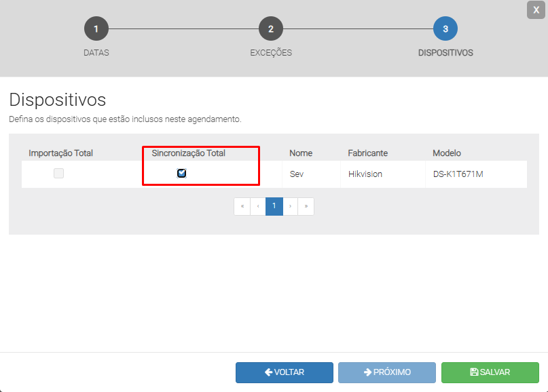Click the step 2 circle

tap(271, 29)
